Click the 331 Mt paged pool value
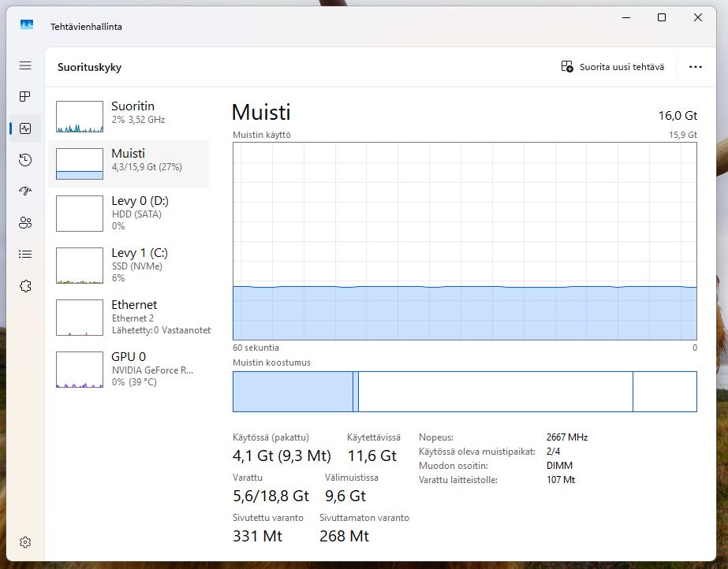Screen dimensions: 728x569 (x=257, y=536)
